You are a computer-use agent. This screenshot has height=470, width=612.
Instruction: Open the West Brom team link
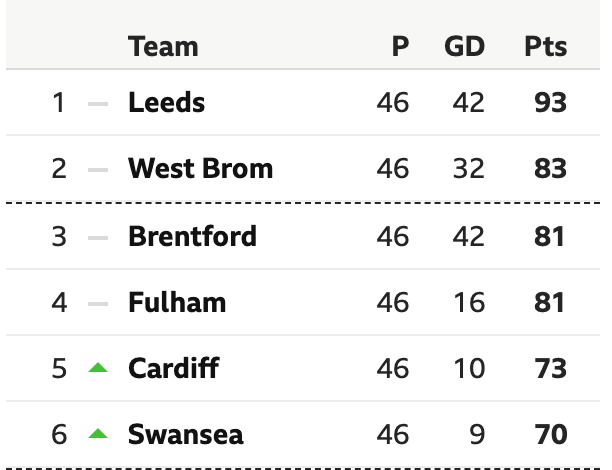pyautogui.click(x=201, y=168)
